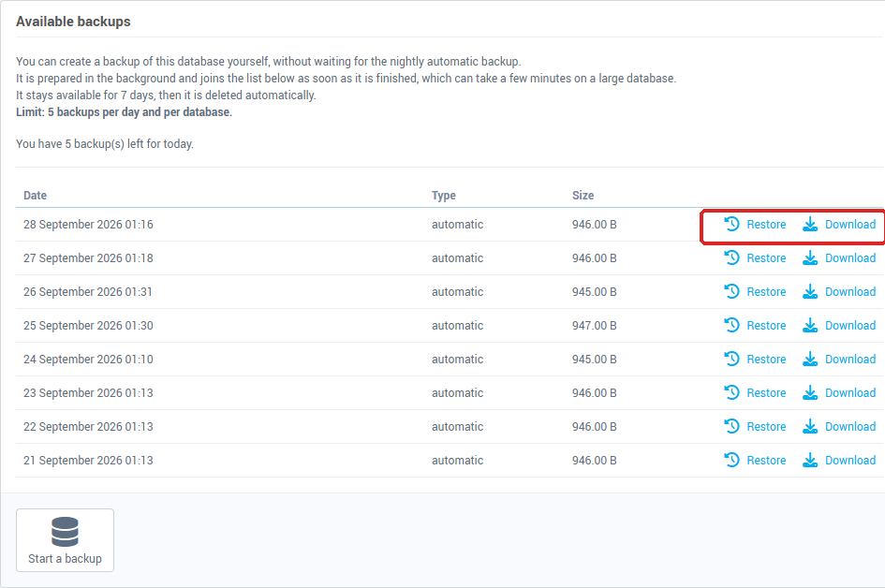
Task: Click restore icon for 23 September backup
Action: tap(732, 392)
